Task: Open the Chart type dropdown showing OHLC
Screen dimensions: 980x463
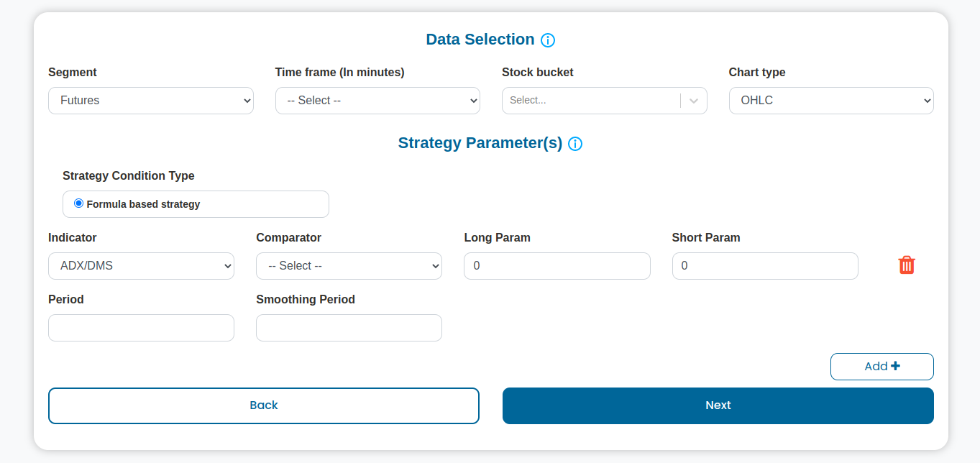Action: pos(831,101)
